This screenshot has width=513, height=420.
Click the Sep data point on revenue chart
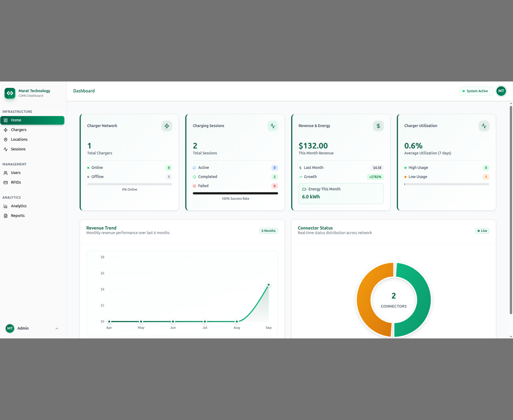269,285
